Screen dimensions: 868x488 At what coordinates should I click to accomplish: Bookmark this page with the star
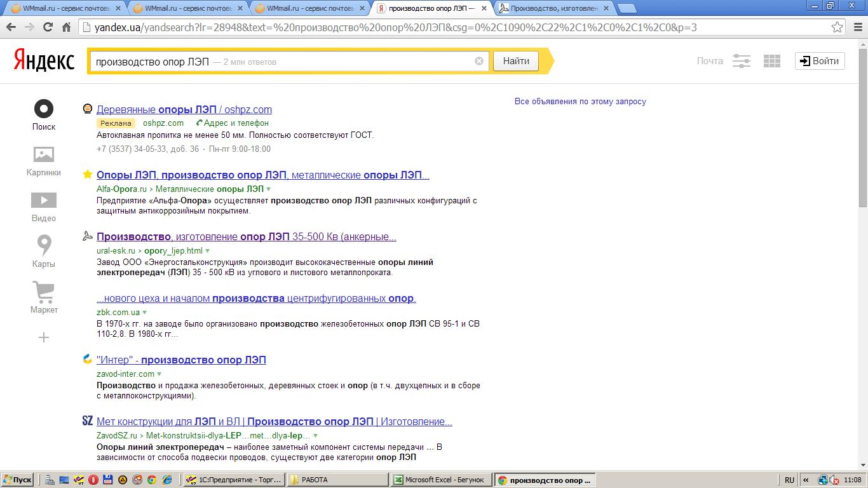[838, 27]
